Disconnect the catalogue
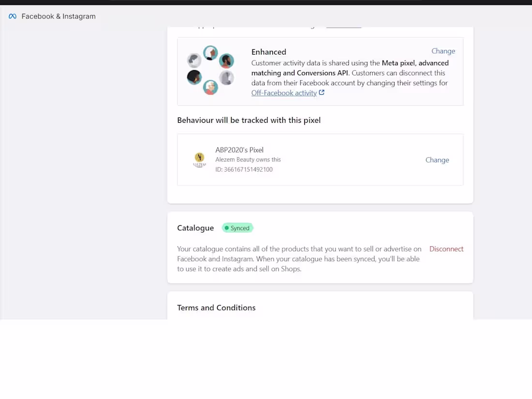532x399 pixels. [x=446, y=249]
